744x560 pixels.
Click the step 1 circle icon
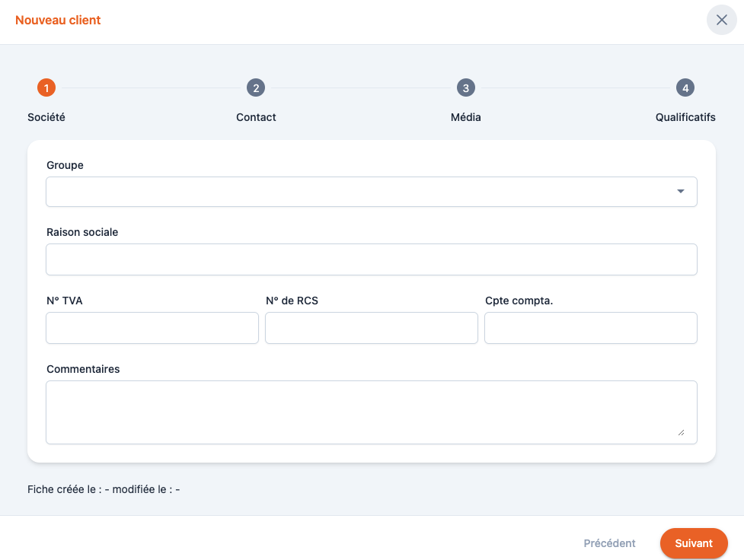46,88
